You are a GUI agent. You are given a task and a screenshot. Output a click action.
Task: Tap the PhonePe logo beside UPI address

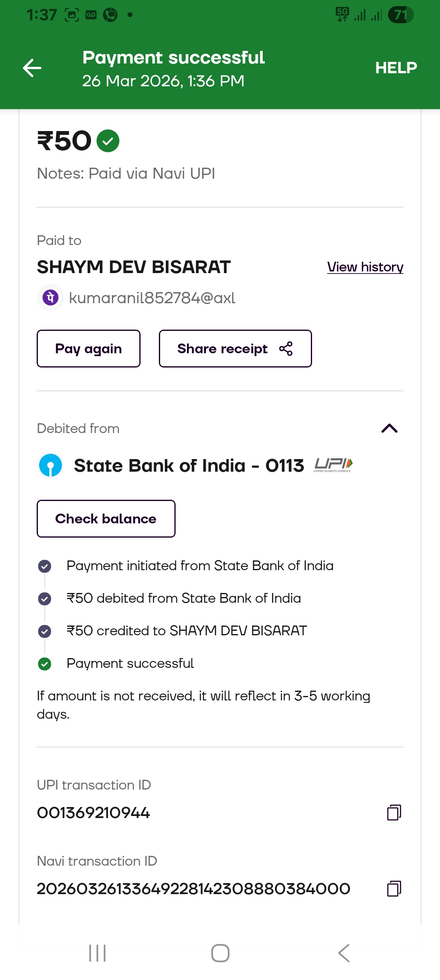pyautogui.click(x=51, y=297)
